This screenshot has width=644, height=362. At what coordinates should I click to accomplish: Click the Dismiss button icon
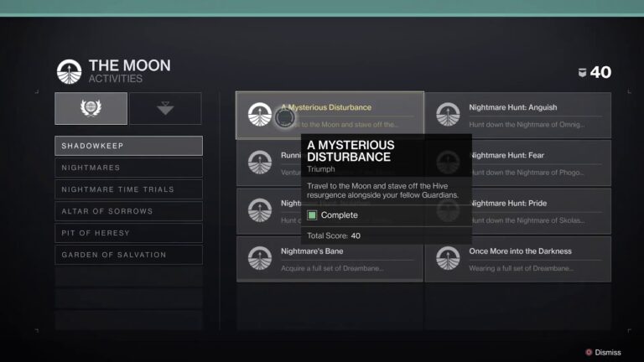(589, 352)
